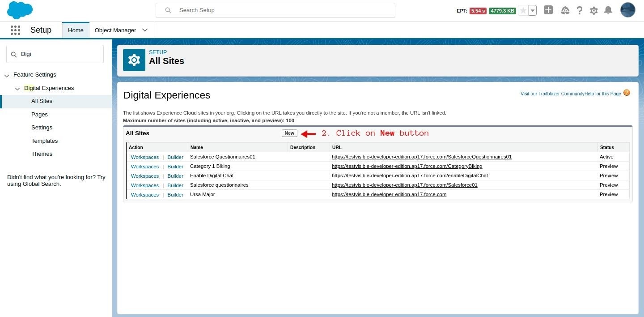Open Pages in the sidebar
The width and height of the screenshot is (644, 317).
pos(39,115)
